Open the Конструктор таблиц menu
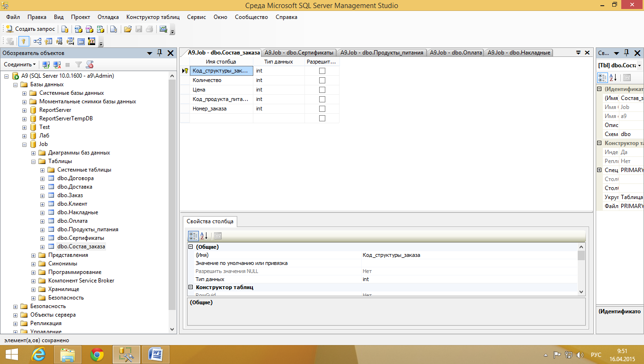 tap(153, 17)
